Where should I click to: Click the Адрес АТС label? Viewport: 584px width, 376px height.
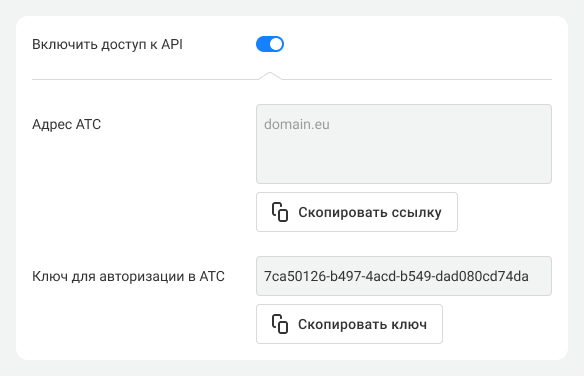pyautogui.click(x=66, y=124)
